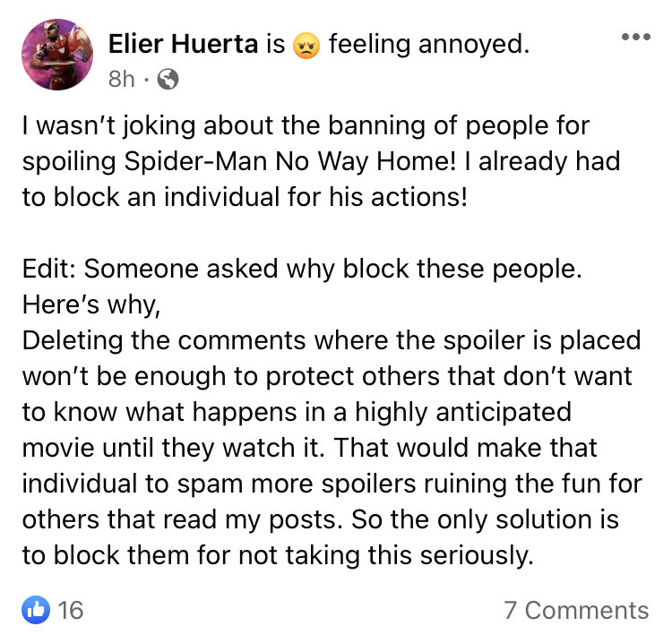Click the line starting "won't be enough"
The image size is (672, 643).
coord(327,376)
